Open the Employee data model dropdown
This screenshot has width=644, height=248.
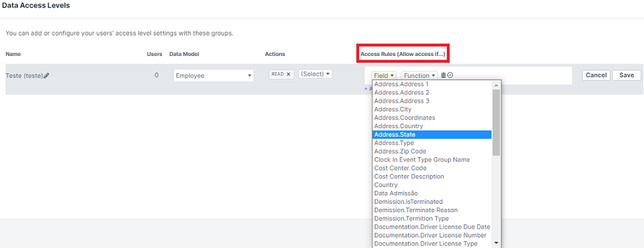(213, 76)
